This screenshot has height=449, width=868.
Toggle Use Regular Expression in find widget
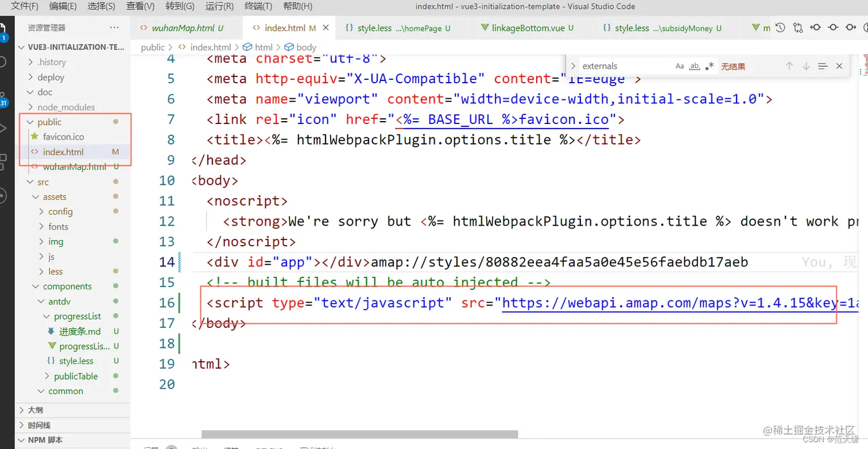click(x=710, y=66)
